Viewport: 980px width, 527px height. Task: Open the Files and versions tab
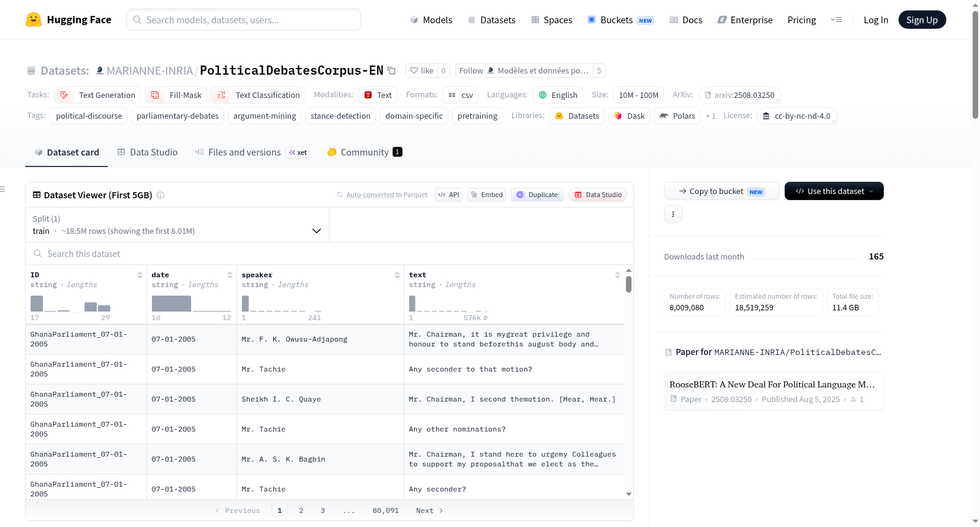point(252,152)
